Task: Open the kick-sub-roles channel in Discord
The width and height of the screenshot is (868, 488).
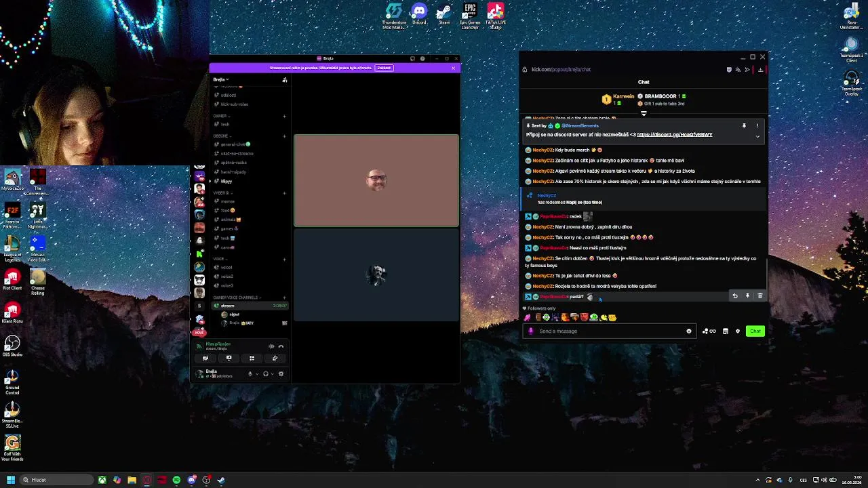Action: [234, 104]
